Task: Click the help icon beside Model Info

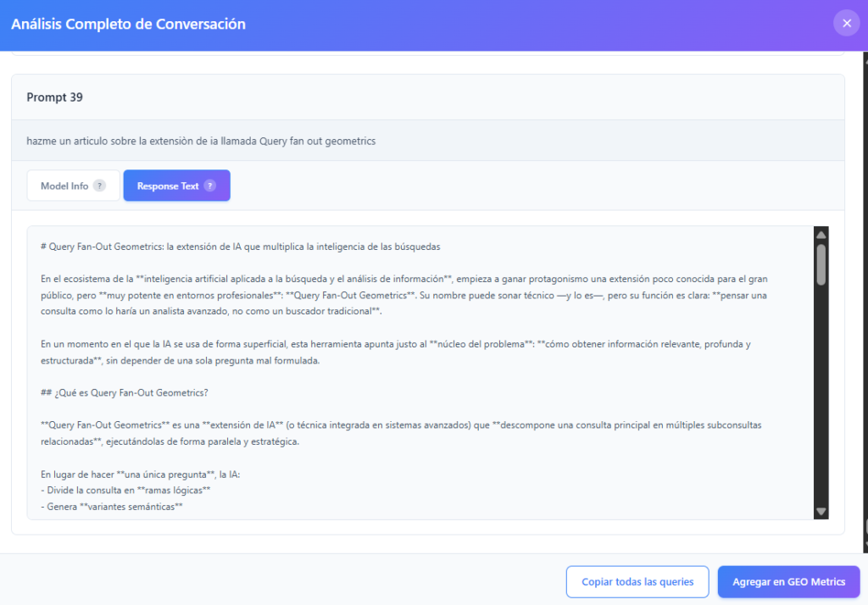Action: pyautogui.click(x=99, y=186)
